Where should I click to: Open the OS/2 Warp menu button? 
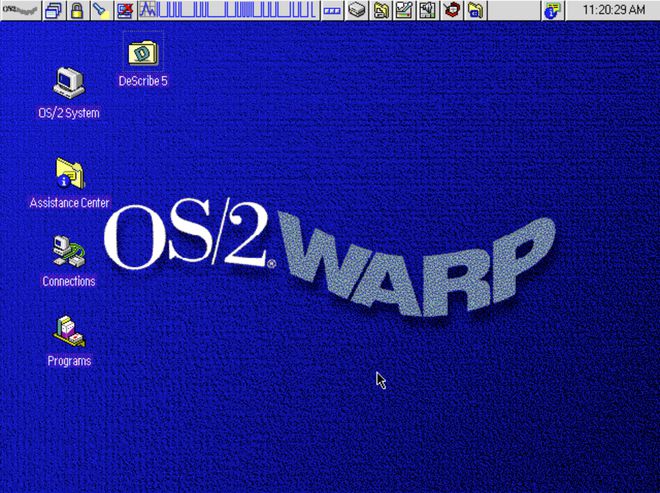[21, 10]
